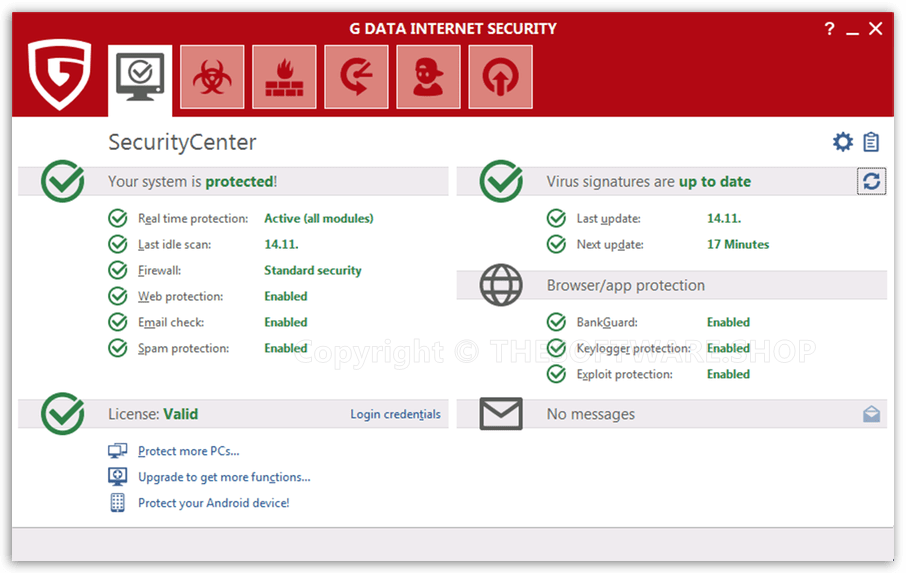This screenshot has height=573, width=906.
Task: Click Next update label
Action: (x=610, y=244)
